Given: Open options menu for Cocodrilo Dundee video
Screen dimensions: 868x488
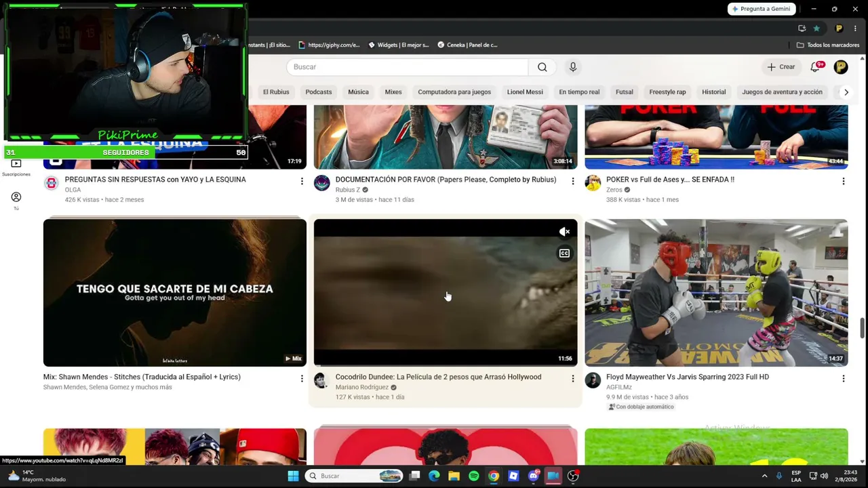Looking at the screenshot, I should coord(573,378).
